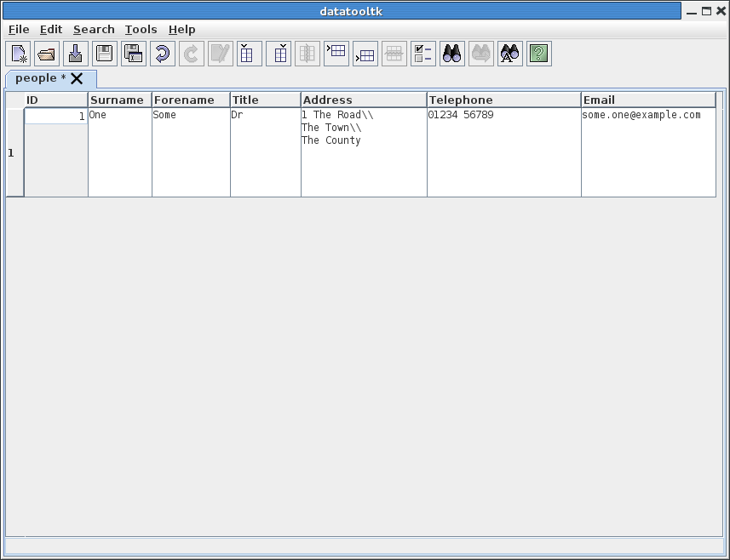Click the Find binoculars icon
730x560 pixels.
(452, 54)
